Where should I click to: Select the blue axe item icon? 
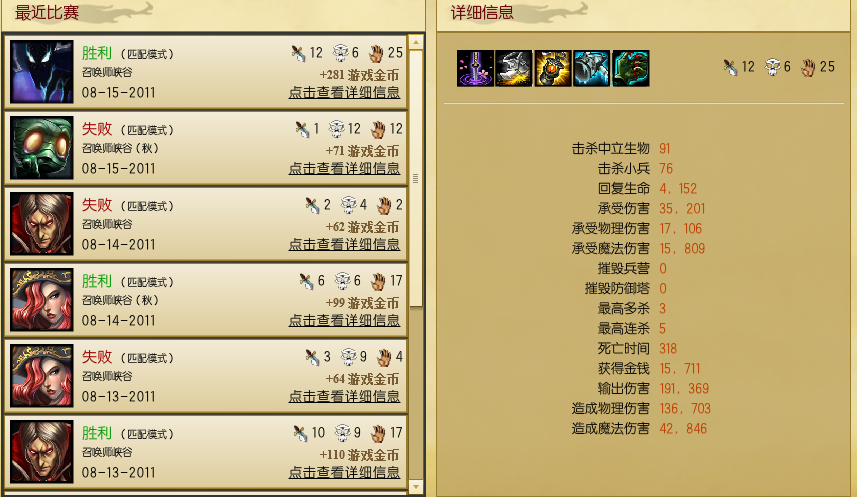point(591,68)
